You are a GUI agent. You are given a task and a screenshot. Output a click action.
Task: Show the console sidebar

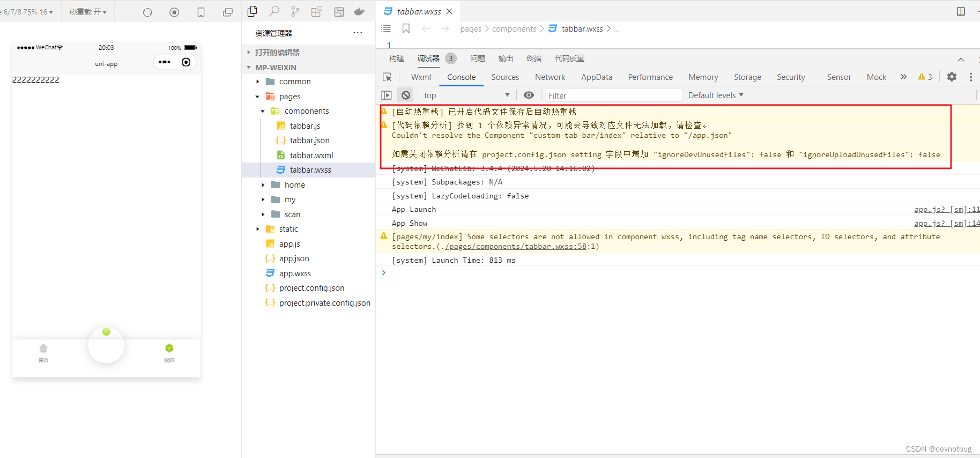(387, 95)
